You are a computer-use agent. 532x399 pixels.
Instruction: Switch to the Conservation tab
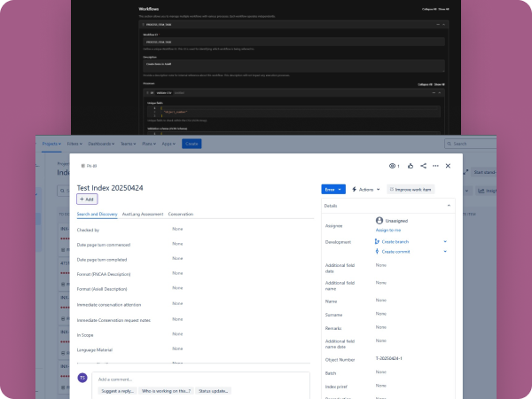coord(181,214)
